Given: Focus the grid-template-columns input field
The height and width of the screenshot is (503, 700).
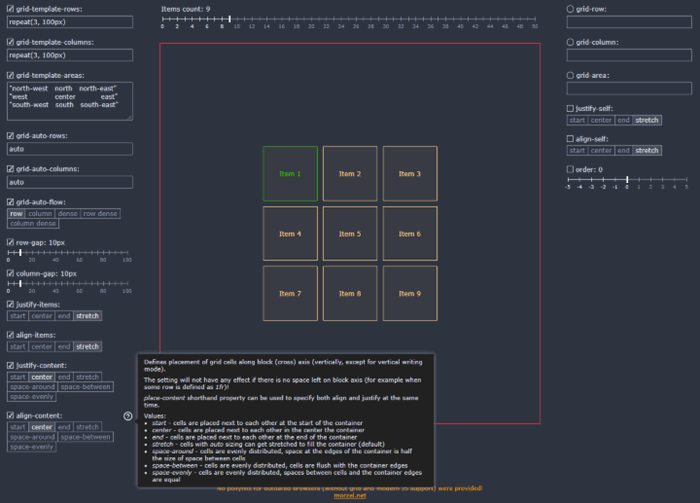Looking at the screenshot, I should (70, 55).
